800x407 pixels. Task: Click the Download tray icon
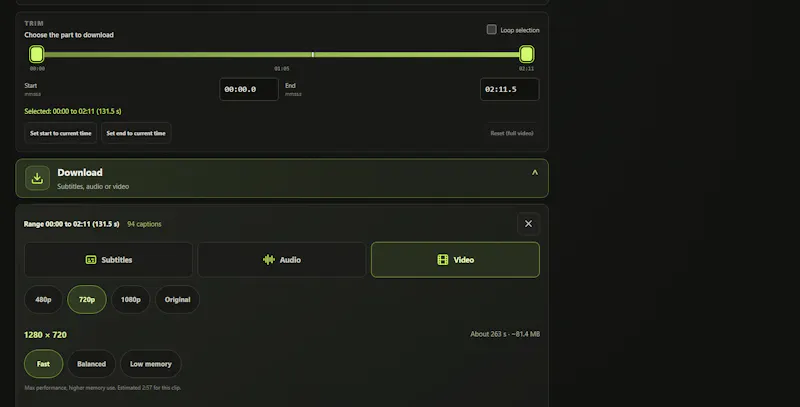pyautogui.click(x=37, y=178)
